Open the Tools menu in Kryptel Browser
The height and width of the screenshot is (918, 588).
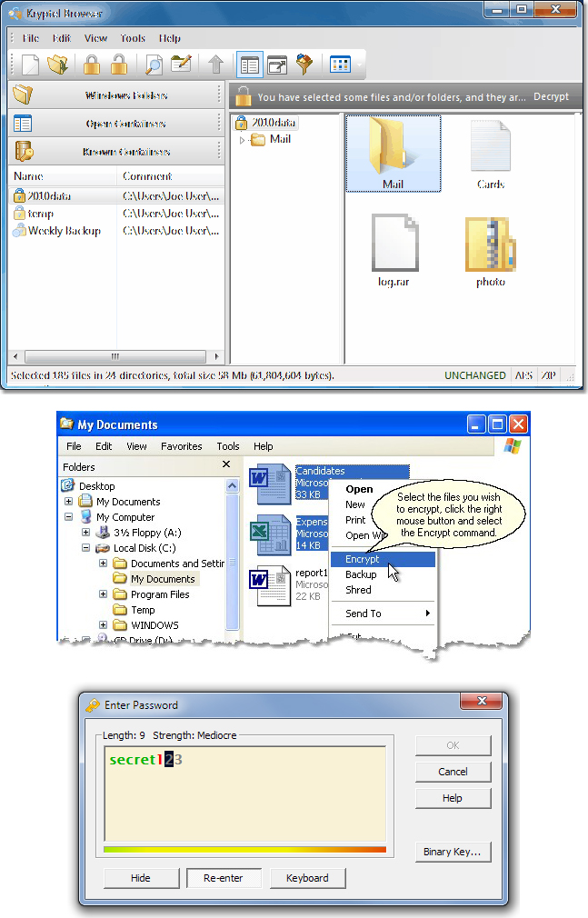(x=133, y=38)
